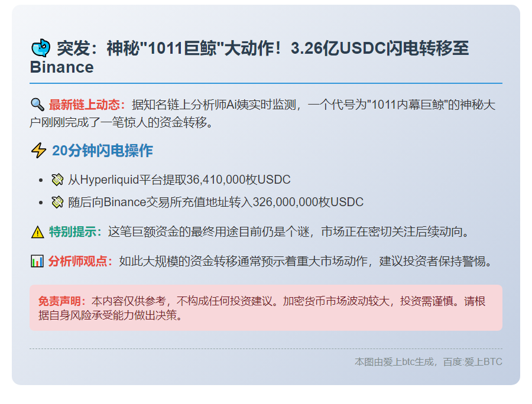Click the bullet point before the Hyperliquid item

pyautogui.click(x=41, y=180)
